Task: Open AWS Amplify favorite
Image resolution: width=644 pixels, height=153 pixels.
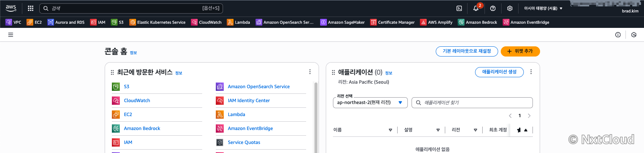Action: pyautogui.click(x=436, y=22)
